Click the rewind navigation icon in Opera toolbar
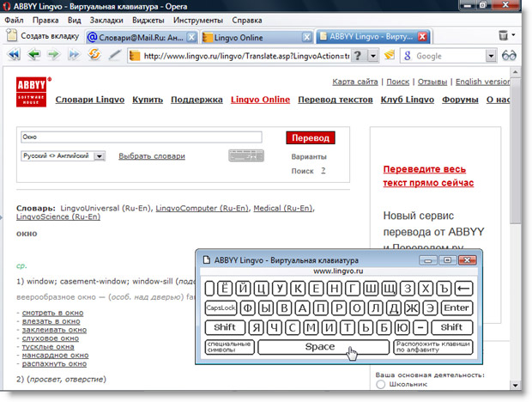 (x=14, y=55)
